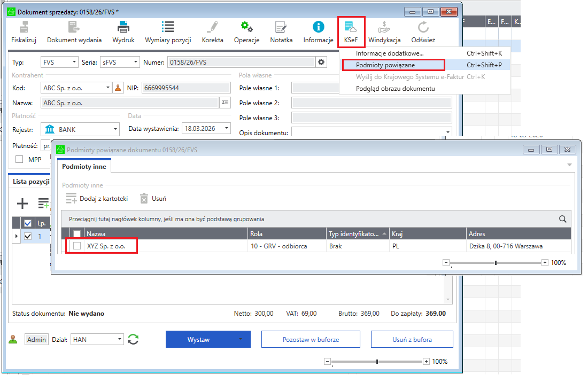588x375 pixels.
Task: Click the Odśwież refresh icon
Action: pos(423,27)
